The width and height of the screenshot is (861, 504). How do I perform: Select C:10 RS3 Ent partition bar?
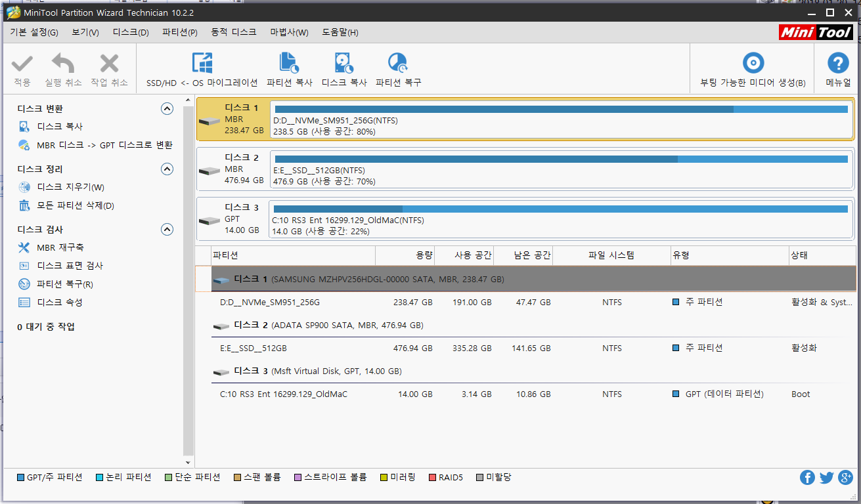pos(561,220)
